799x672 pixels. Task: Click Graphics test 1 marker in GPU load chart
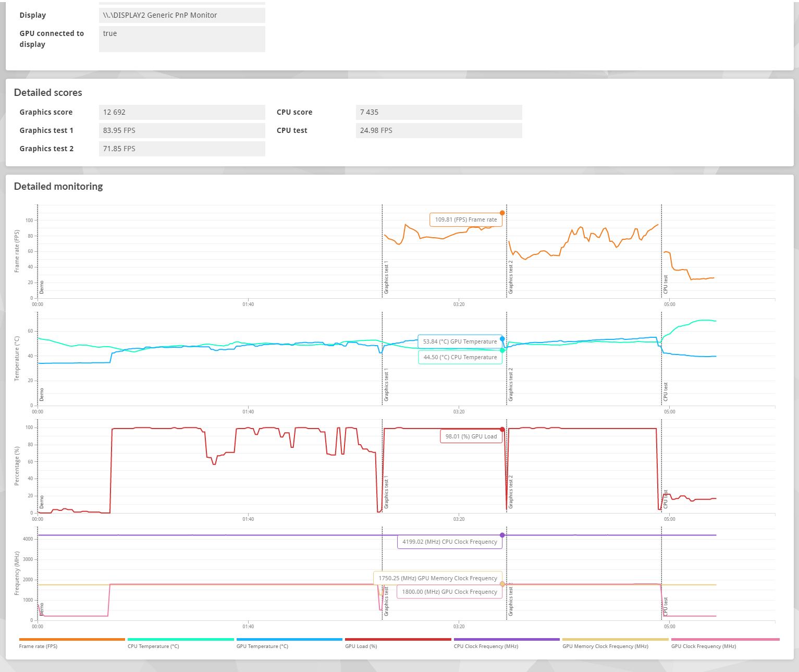point(386,492)
